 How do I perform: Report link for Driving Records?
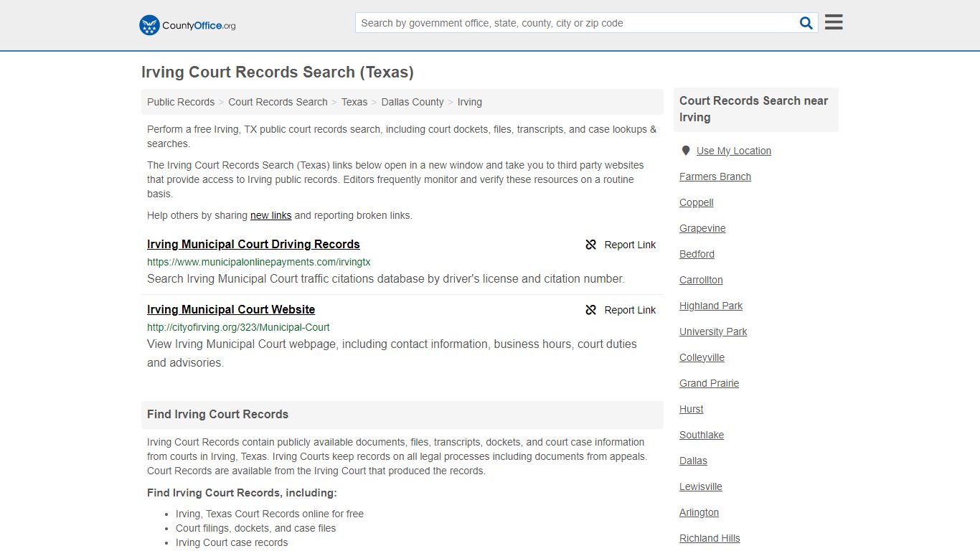click(630, 245)
